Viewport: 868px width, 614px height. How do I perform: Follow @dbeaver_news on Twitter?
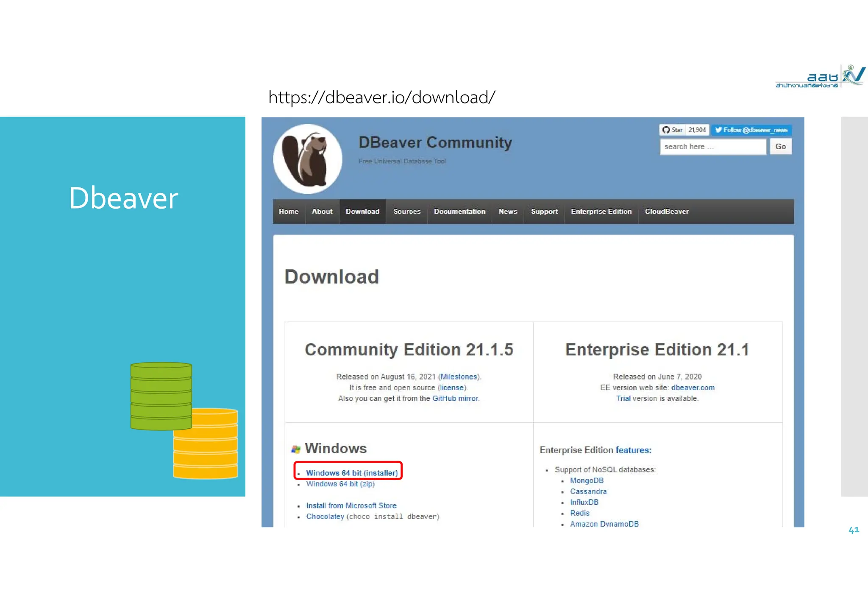tap(751, 130)
